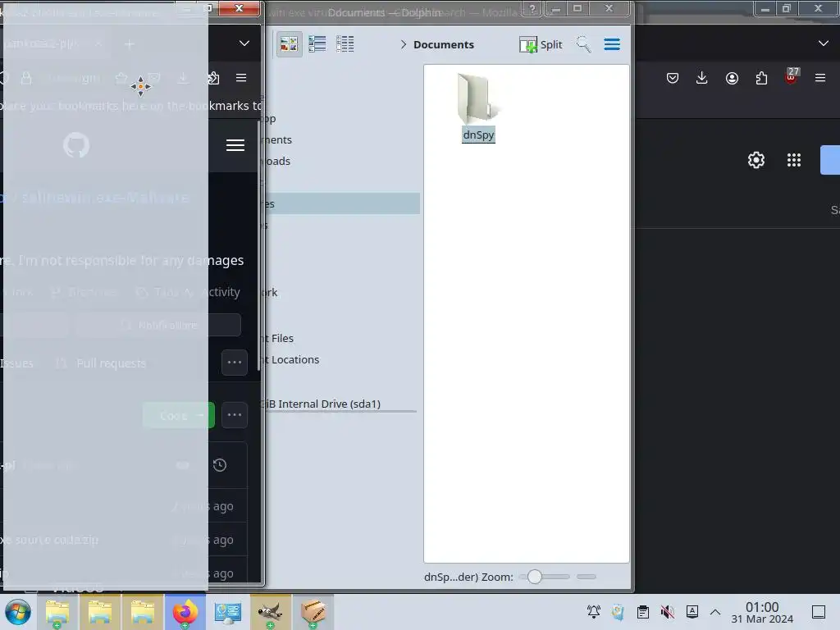840x630 pixels.
Task: Open the clock showing 01:00
Action: [762, 612]
